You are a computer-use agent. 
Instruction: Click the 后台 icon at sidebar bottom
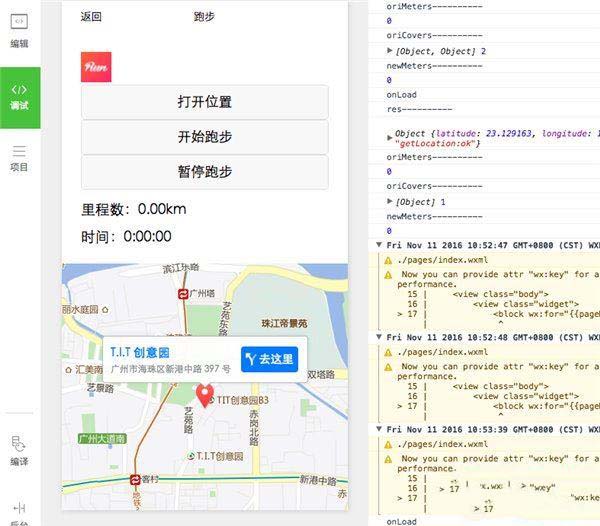click(19, 513)
